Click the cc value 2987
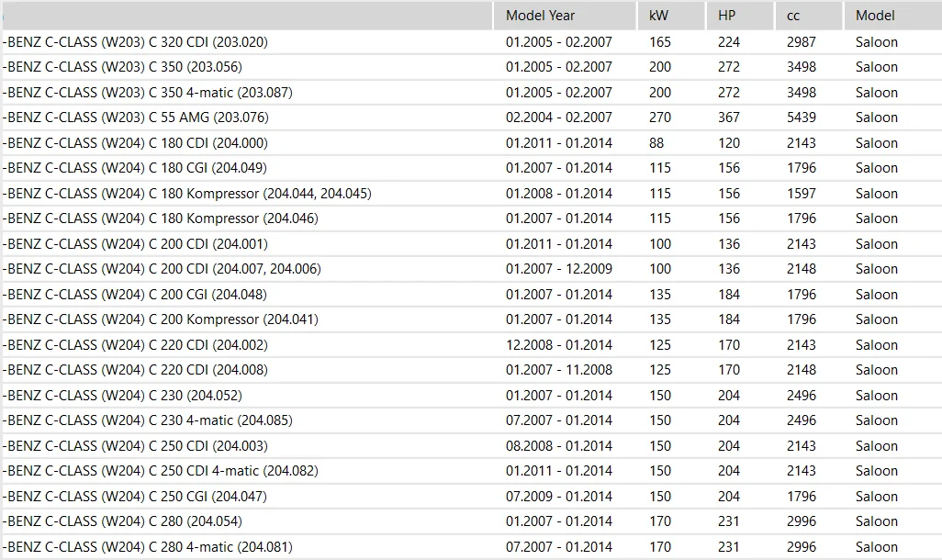 (802, 42)
